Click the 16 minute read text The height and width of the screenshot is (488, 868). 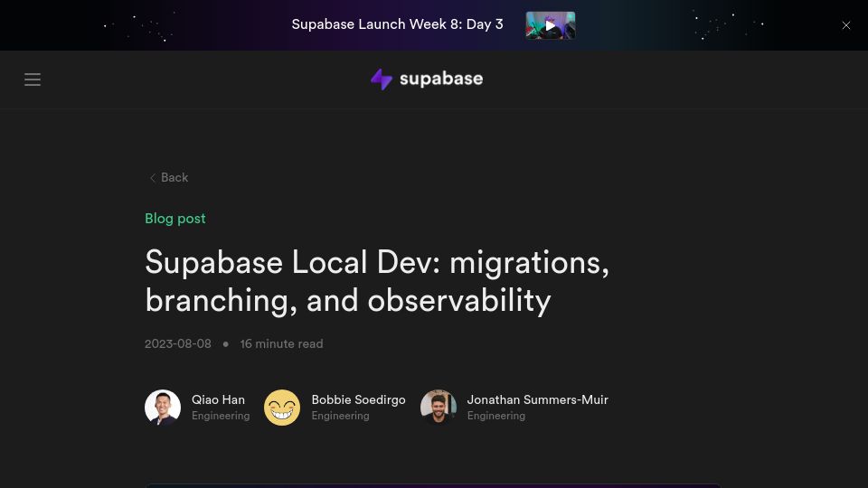281,343
